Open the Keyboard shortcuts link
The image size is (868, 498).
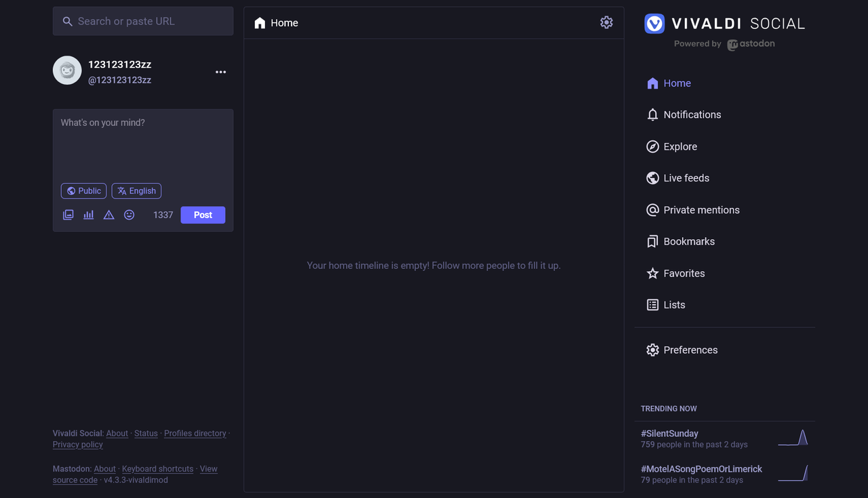tap(158, 469)
